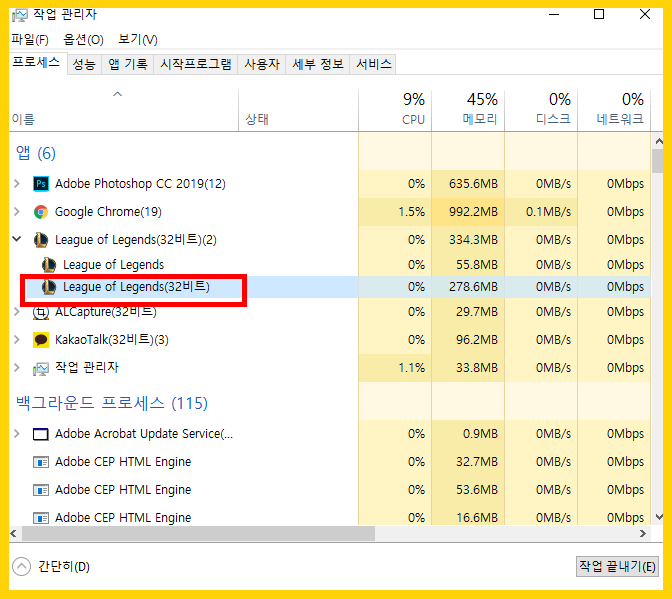Collapse the League of Legends(32비트)(2) group
The width and height of the screenshot is (672, 599).
[x=17, y=239]
